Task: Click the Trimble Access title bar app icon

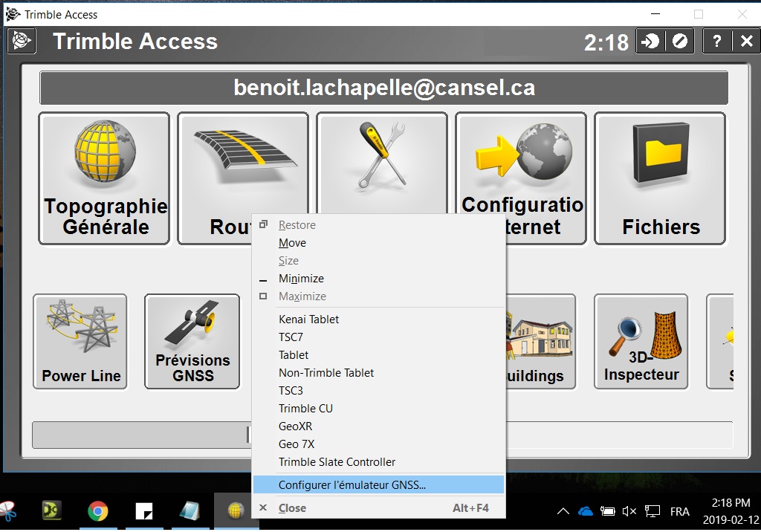Action: click(x=13, y=14)
